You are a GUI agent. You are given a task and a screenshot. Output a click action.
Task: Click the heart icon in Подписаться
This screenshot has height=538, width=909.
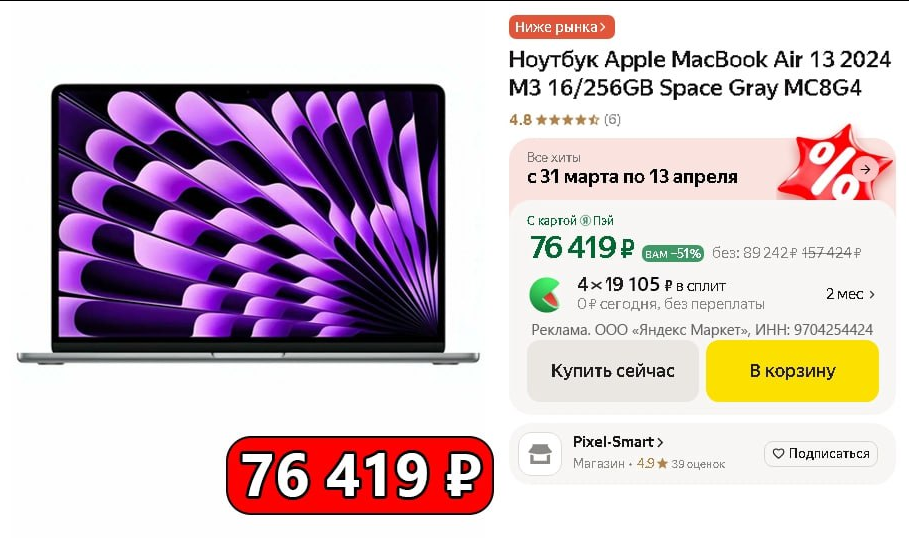point(778,453)
